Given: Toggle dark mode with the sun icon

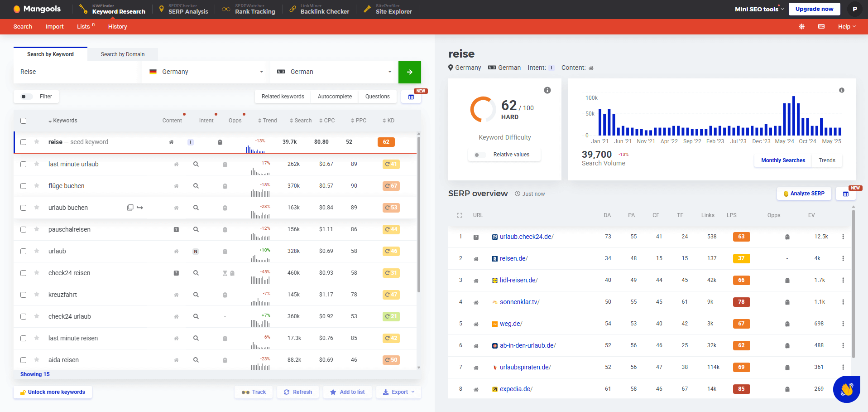Looking at the screenshot, I should coord(801,27).
